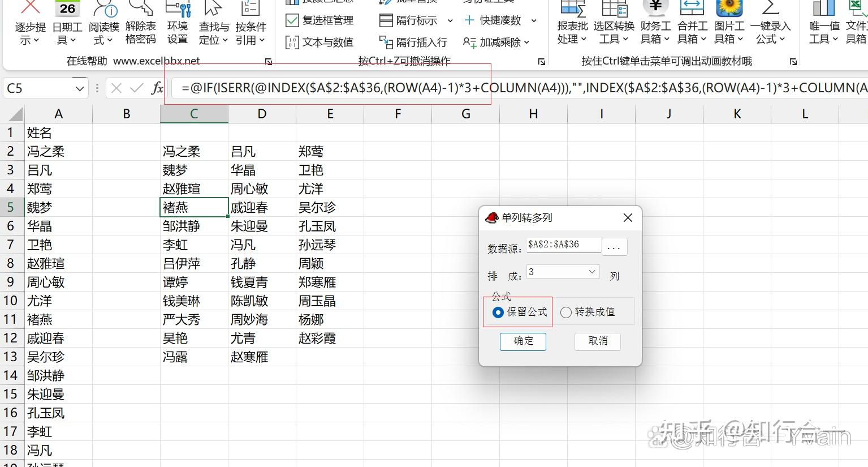Open dialog launcher of 在线帮助 group

pos(269,62)
